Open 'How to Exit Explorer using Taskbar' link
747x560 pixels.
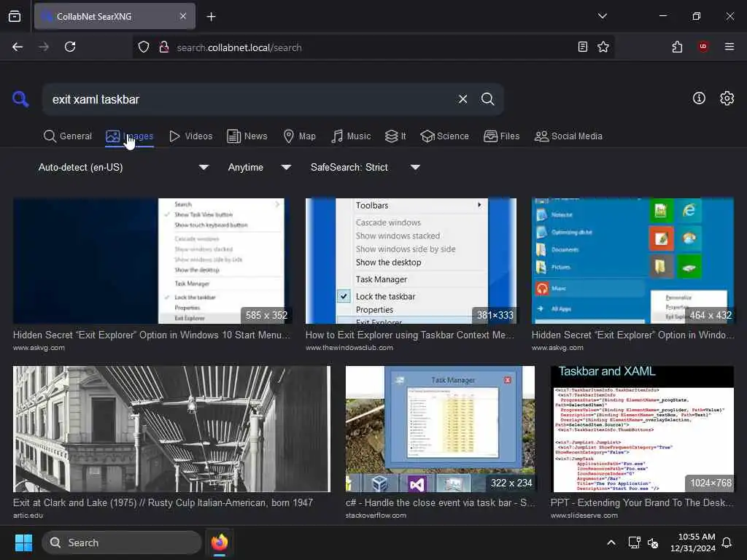pos(410,335)
